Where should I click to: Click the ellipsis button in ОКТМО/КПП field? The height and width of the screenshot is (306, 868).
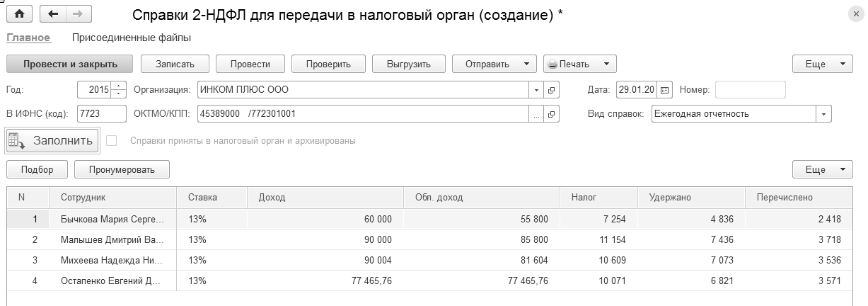[536, 113]
